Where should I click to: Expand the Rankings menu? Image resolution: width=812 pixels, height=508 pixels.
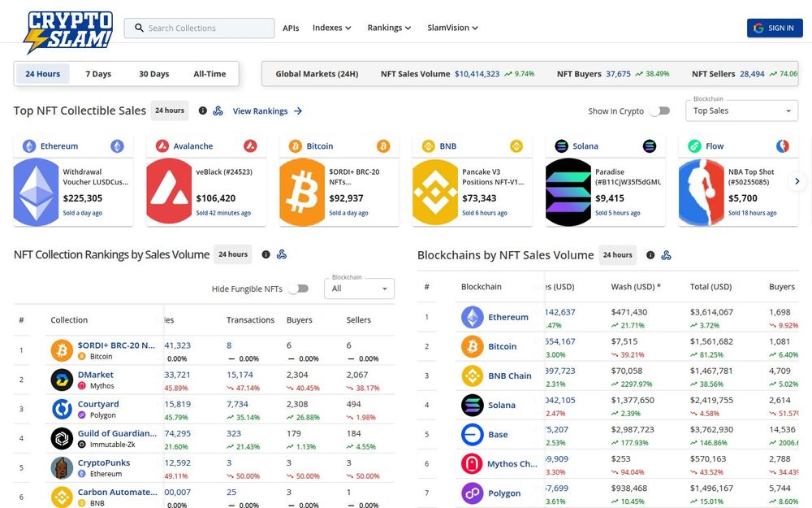point(390,28)
